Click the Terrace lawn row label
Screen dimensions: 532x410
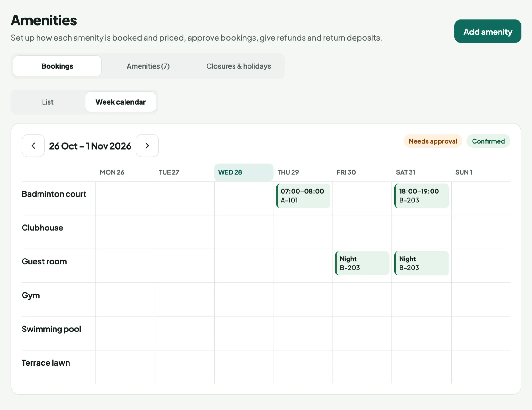46,363
